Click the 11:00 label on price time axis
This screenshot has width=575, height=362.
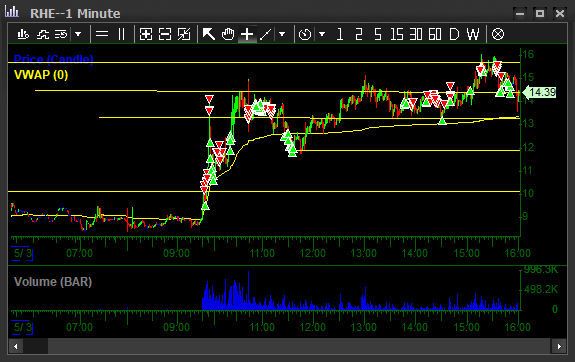click(262, 253)
